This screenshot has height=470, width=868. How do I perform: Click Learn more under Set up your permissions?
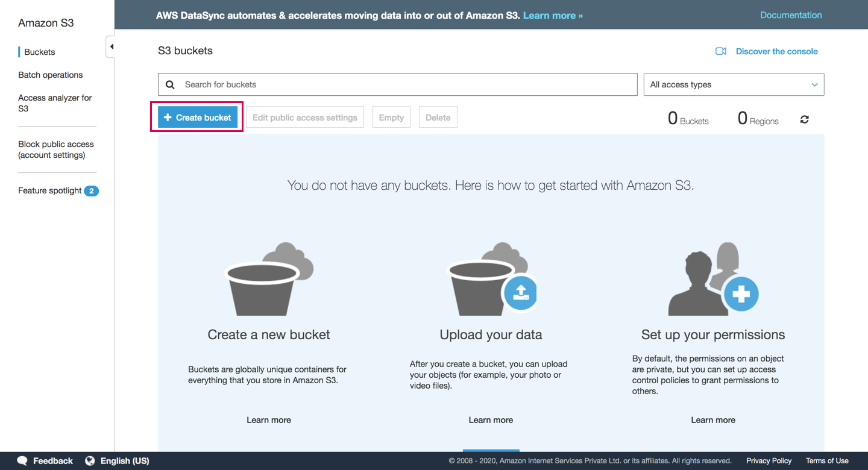pos(713,420)
